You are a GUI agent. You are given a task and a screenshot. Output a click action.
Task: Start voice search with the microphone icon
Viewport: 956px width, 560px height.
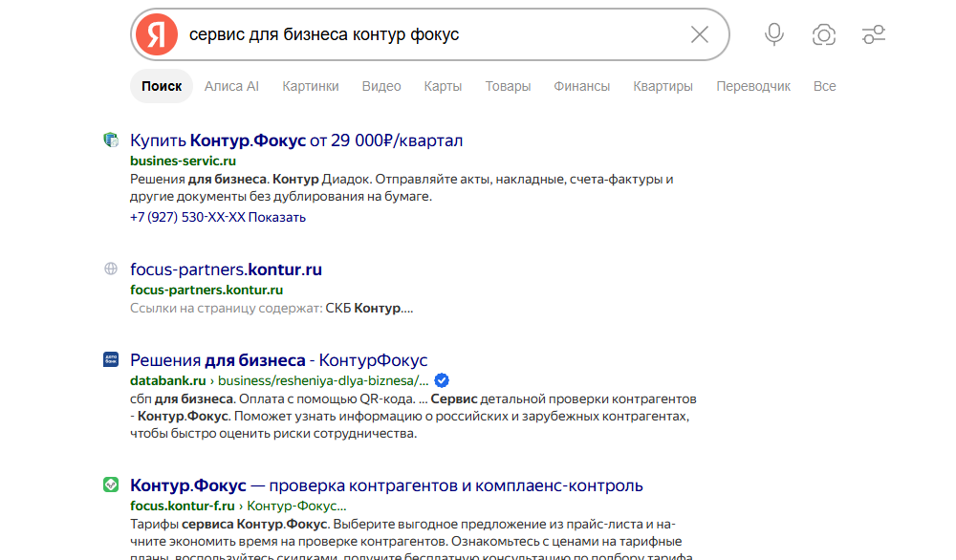[x=774, y=34]
